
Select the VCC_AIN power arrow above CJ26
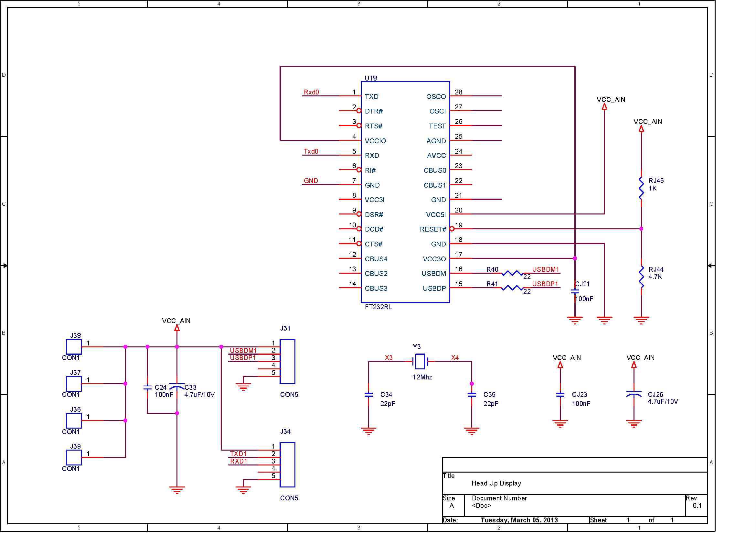click(634, 365)
